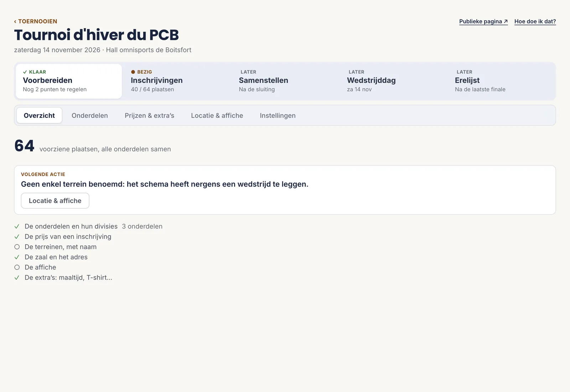
Task: Switch to the Onderdelen tab
Action: [90, 115]
